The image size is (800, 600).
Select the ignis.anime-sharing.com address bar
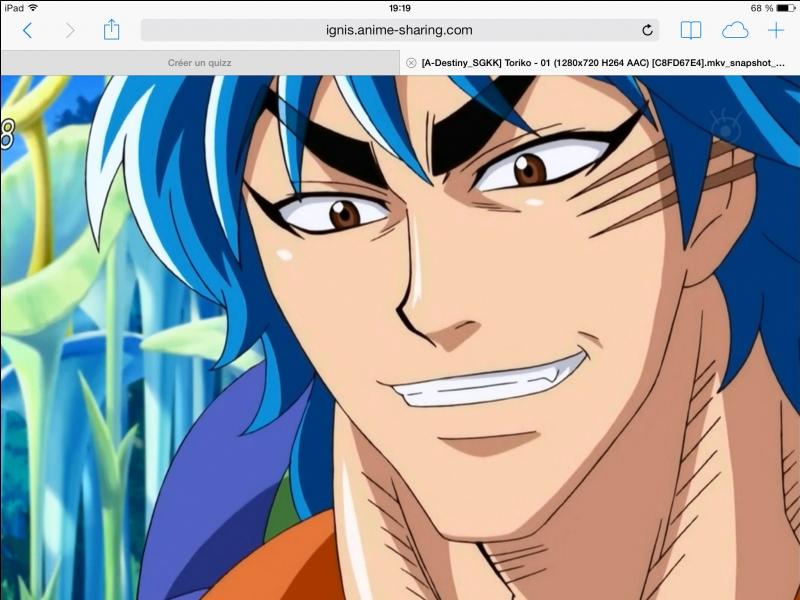pos(399,30)
